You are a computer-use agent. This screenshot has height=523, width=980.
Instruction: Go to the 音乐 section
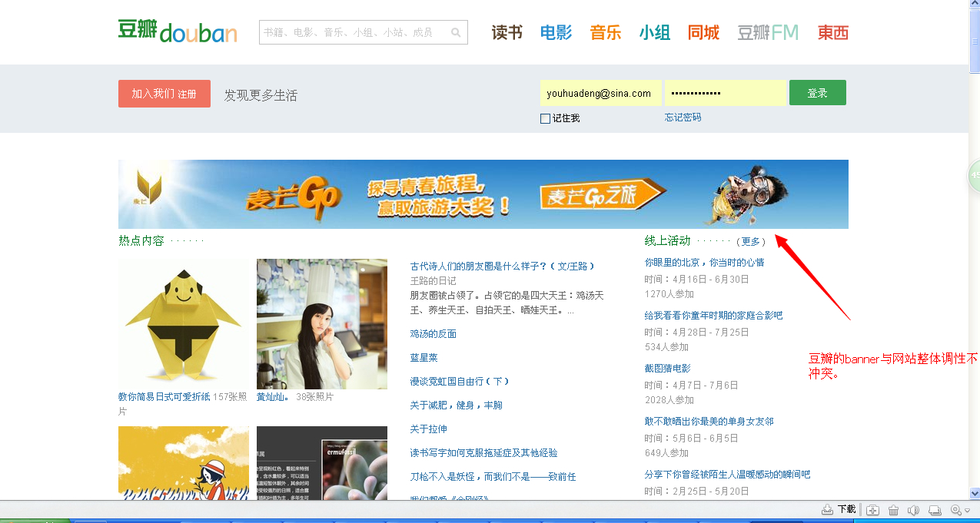point(605,32)
